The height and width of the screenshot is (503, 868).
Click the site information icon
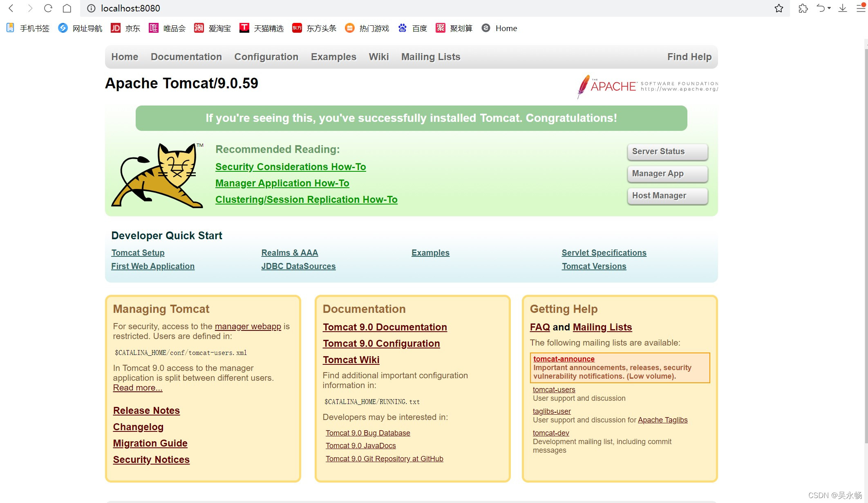(x=92, y=8)
